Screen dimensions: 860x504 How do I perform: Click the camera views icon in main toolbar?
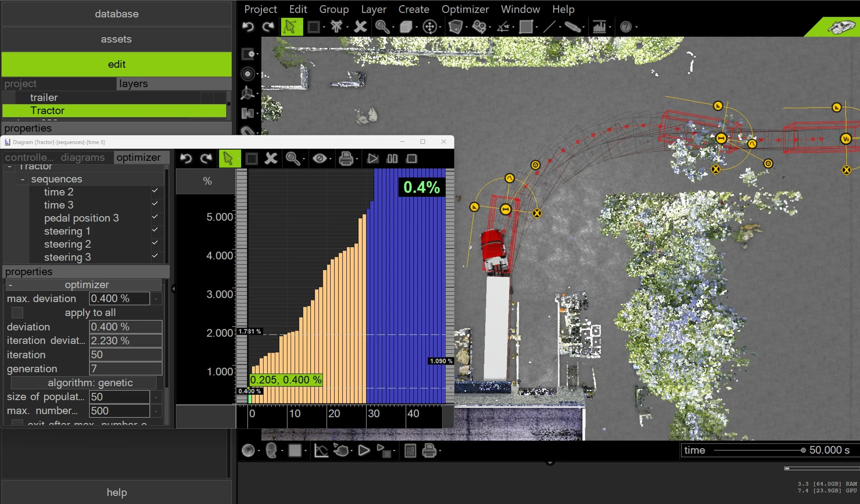coord(479,26)
